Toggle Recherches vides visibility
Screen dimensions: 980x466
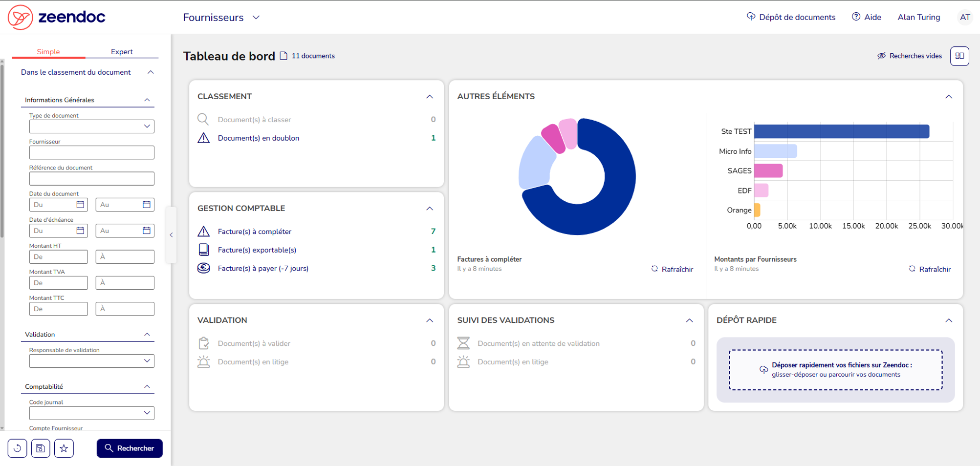click(910, 56)
